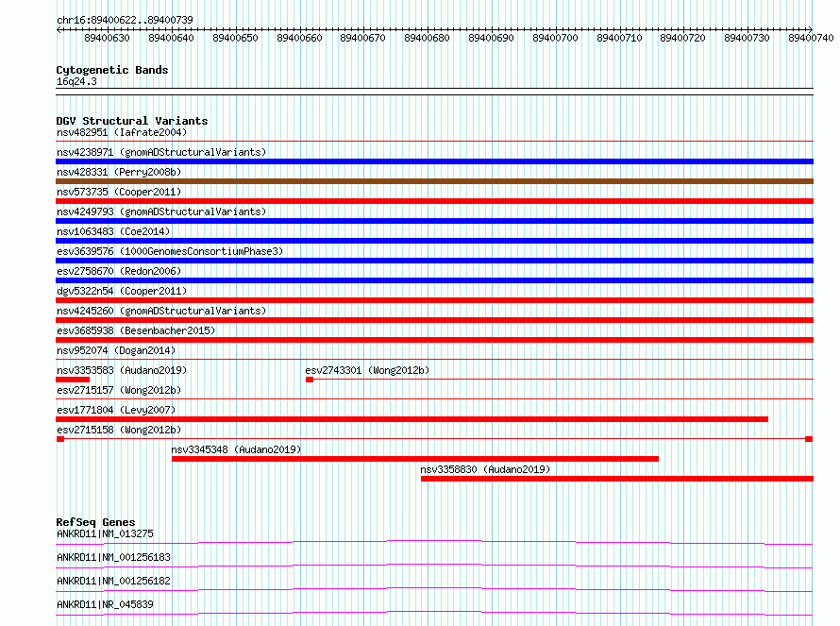Click the chr16:89400622..89400739 coordinate label
The height and width of the screenshot is (626, 840).
pos(125,20)
